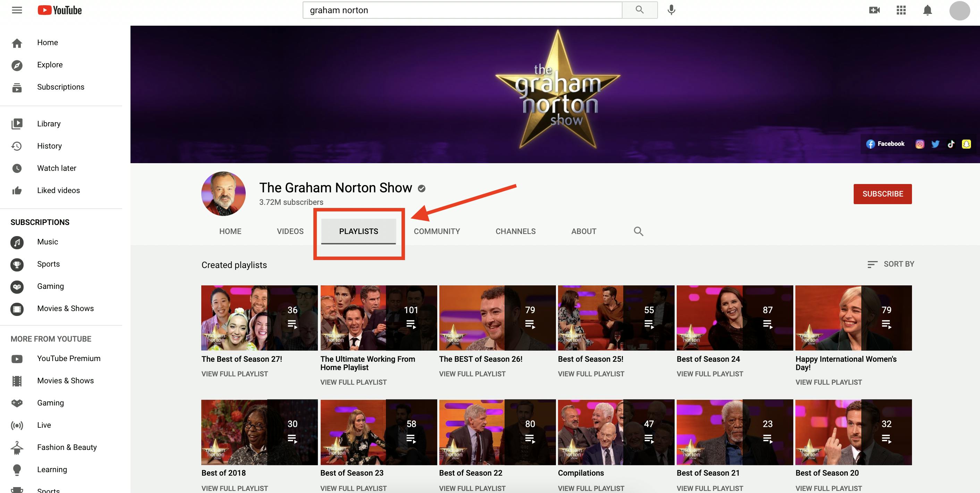View full playlist for Best of Season 24

pos(710,374)
